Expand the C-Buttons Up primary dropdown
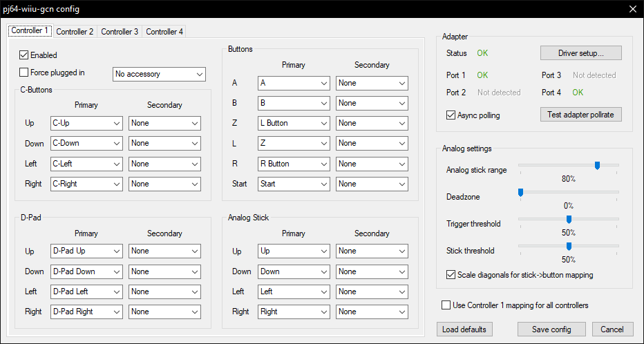 pyautogui.click(x=86, y=124)
